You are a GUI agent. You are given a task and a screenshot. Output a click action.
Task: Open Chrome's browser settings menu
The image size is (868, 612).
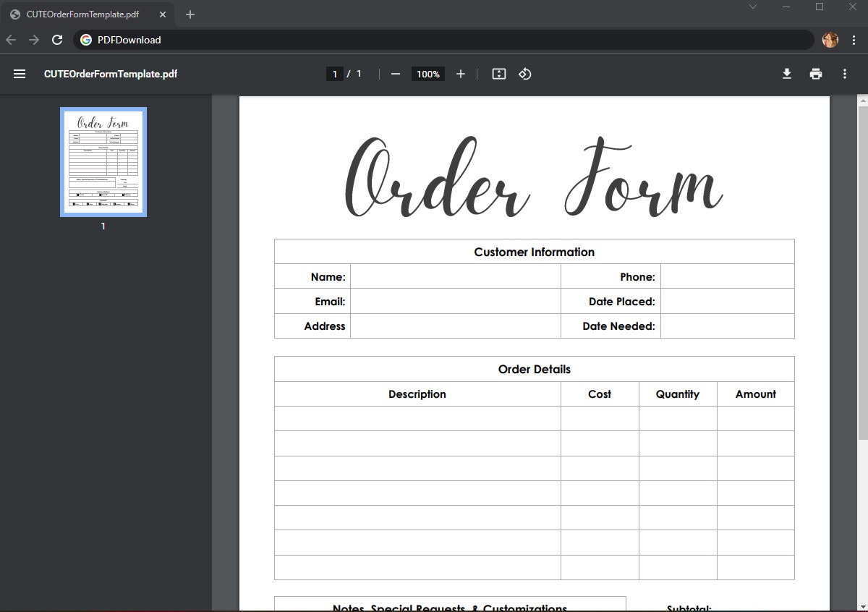[852, 40]
